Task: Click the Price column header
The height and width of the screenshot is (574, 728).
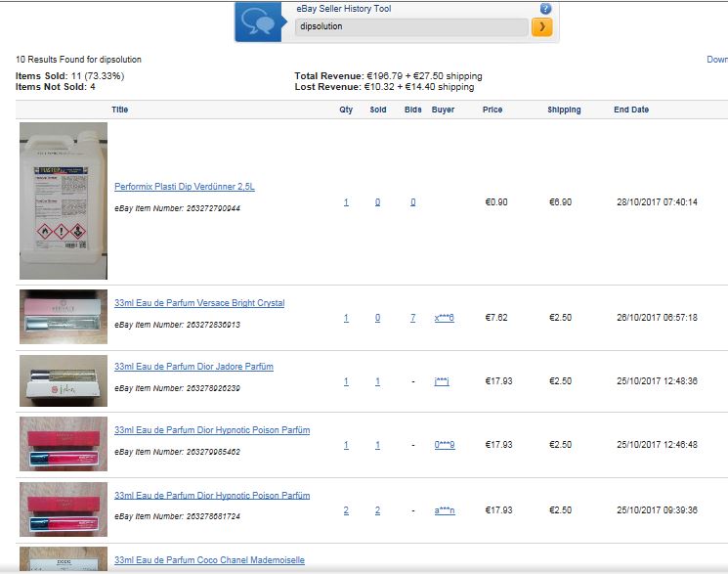Action: pos(492,110)
